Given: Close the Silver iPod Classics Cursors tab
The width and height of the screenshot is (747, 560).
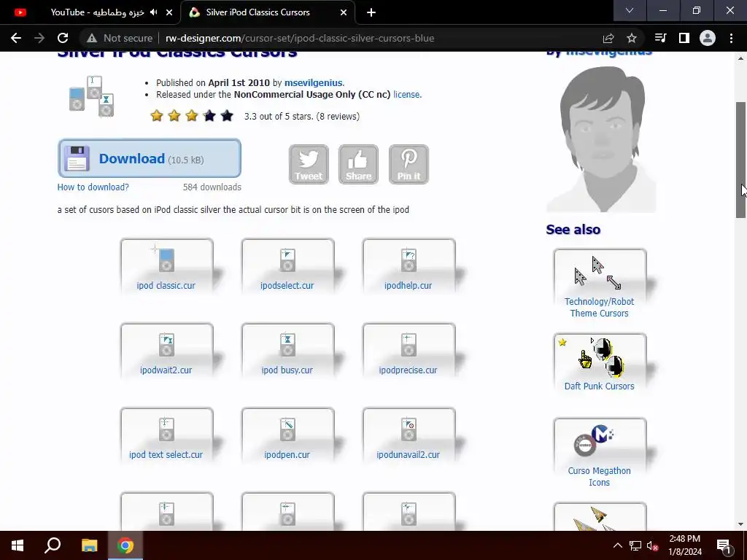Looking at the screenshot, I should click(x=344, y=12).
